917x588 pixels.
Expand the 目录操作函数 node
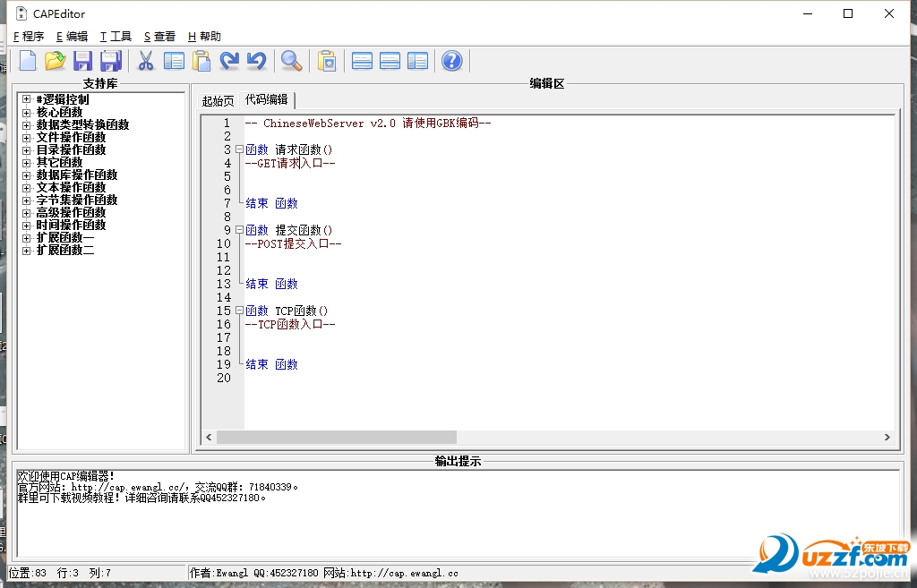pos(26,149)
